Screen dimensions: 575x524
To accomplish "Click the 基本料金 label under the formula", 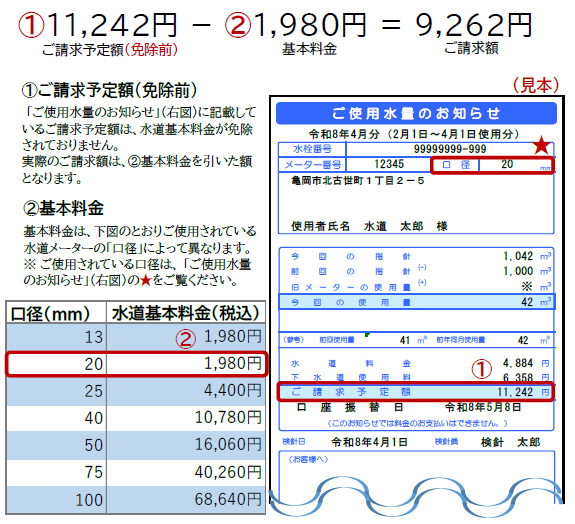I will click(x=309, y=49).
